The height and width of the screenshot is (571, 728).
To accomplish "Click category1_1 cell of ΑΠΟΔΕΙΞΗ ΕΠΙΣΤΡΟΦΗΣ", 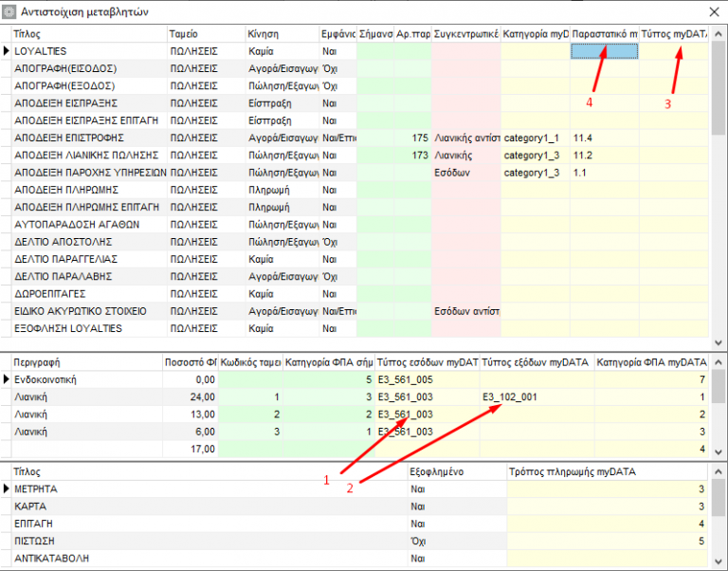I will click(536, 138).
